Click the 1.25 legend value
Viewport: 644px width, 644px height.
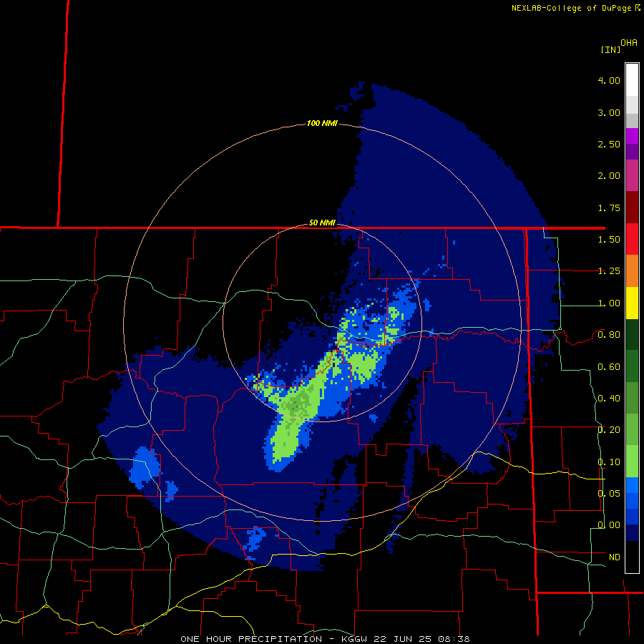(x=609, y=271)
